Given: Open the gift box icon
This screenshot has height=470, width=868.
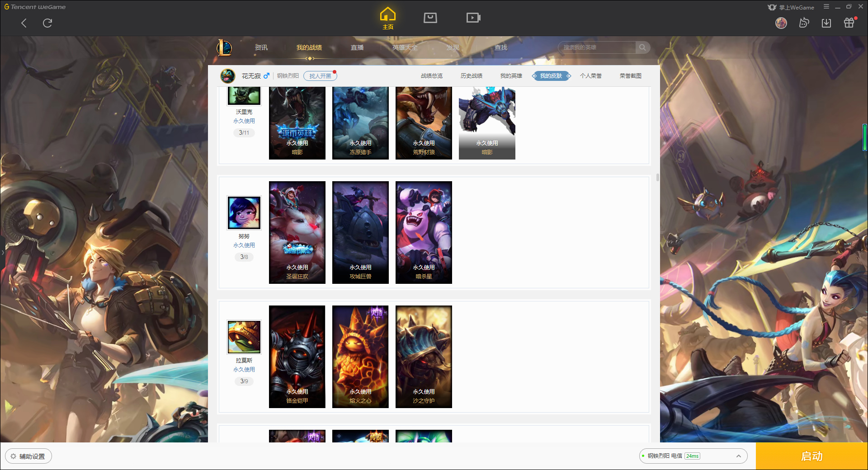Looking at the screenshot, I should [849, 23].
